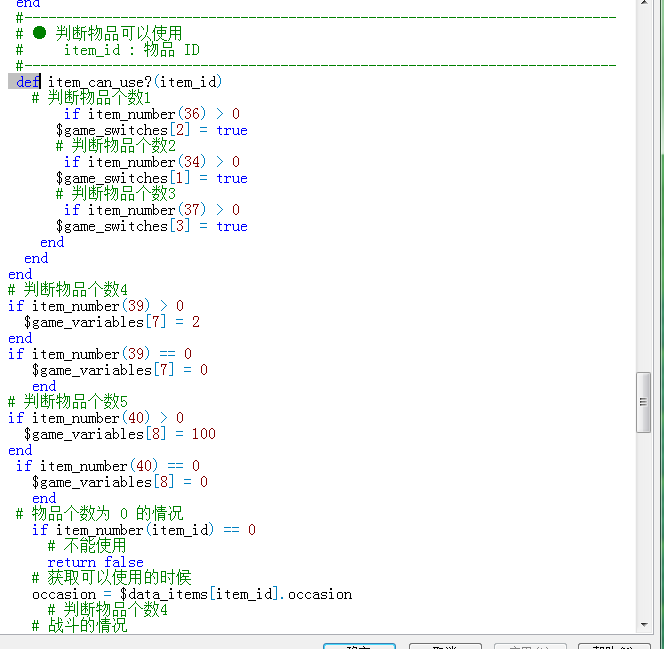Click the line '$game_variables[8] = 100'
Screen dimensions: 664x649
point(120,434)
